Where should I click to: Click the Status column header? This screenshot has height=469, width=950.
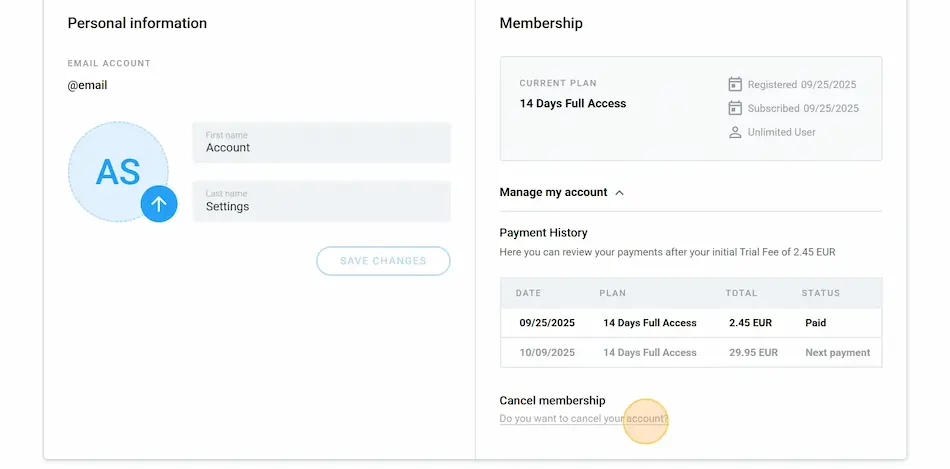(821, 293)
